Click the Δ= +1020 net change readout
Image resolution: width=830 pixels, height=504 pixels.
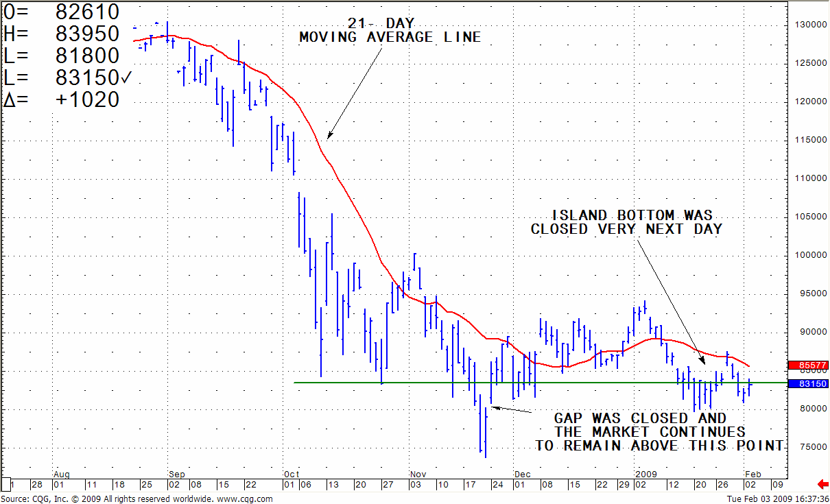[x=62, y=100]
